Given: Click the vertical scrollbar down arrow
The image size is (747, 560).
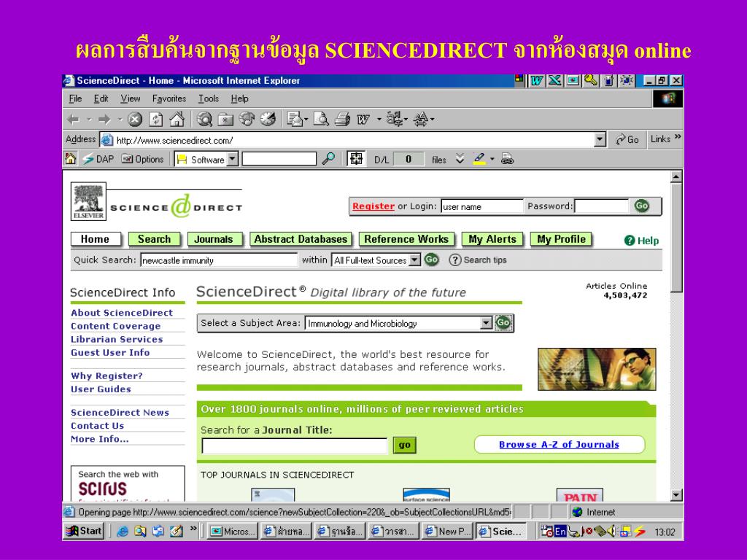Looking at the screenshot, I should (676, 495).
